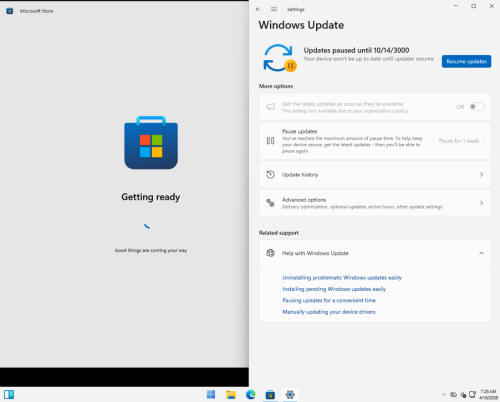The width and height of the screenshot is (500, 402).
Task: Open the Windows Start menu
Action: (x=211, y=395)
